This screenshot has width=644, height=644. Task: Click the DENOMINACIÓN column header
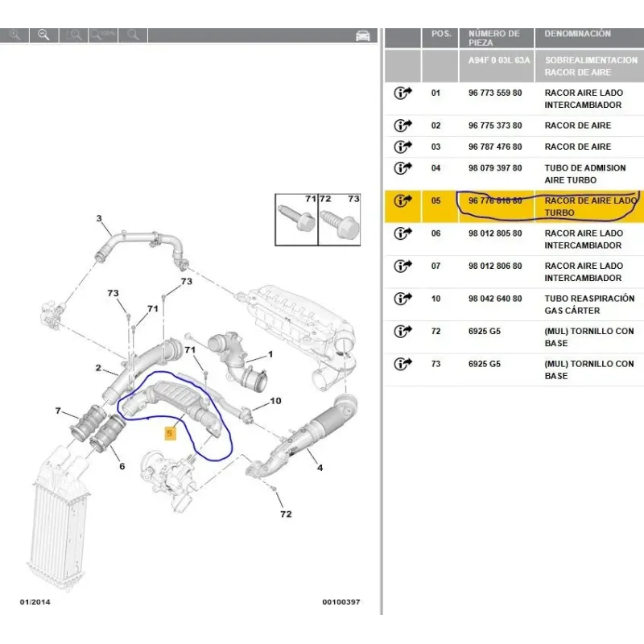pos(577,34)
